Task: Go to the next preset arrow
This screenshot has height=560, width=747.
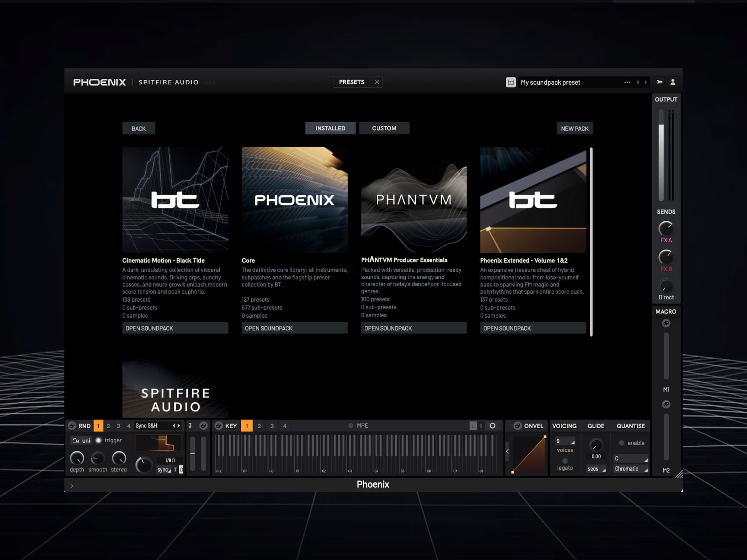Action: point(646,82)
